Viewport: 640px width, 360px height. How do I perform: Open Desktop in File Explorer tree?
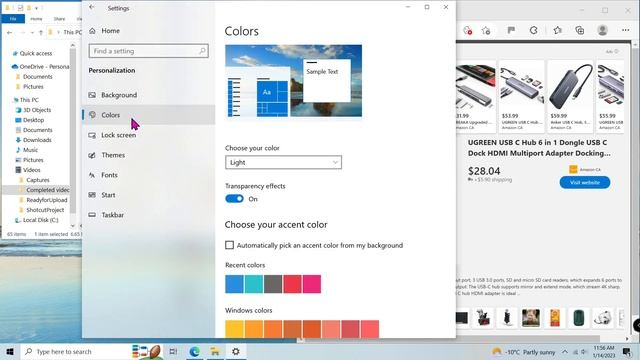(33, 120)
